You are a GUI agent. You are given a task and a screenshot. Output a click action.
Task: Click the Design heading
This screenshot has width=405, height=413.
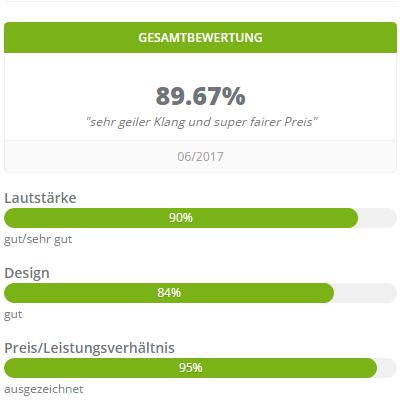(x=27, y=273)
